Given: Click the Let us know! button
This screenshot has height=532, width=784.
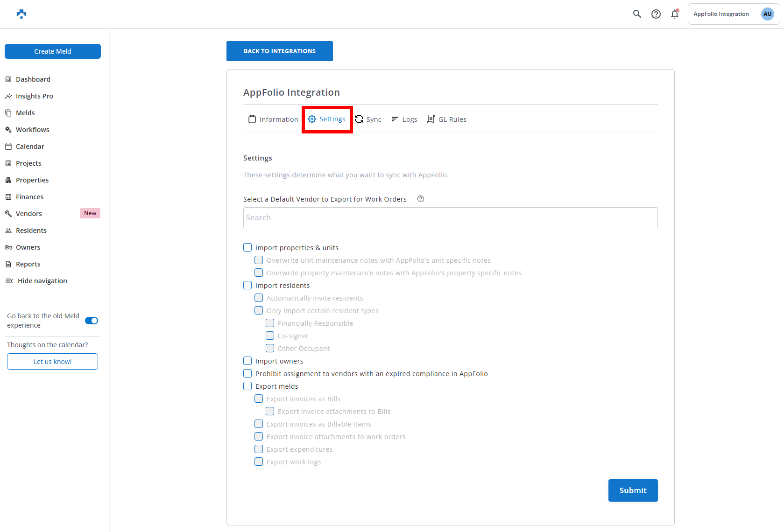Looking at the screenshot, I should coord(52,362).
